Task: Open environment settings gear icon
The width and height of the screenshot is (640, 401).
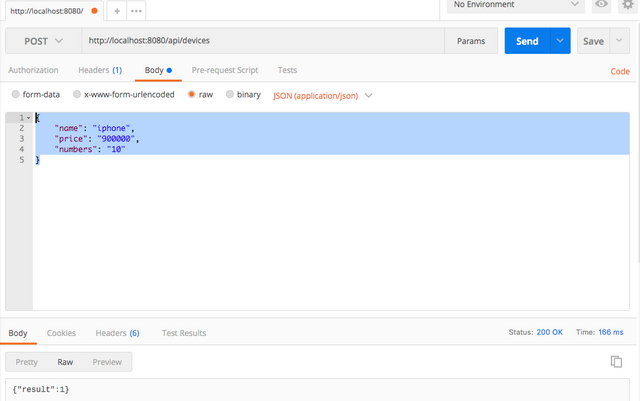Action: click(x=628, y=4)
